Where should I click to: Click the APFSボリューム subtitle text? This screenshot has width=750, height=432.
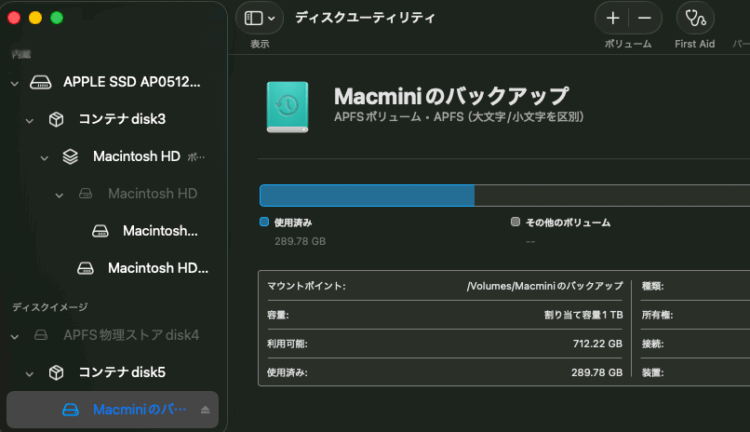[459, 117]
